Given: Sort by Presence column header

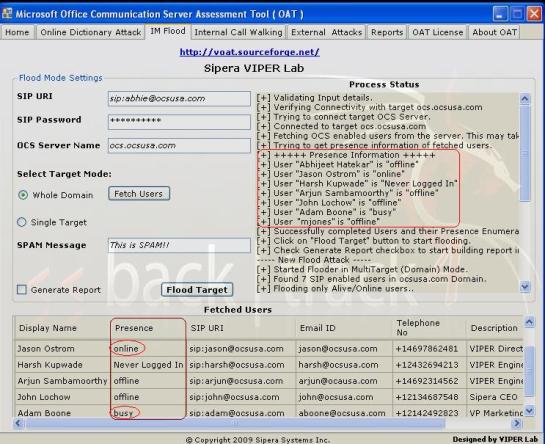Looking at the screenshot, I should 149,328.
